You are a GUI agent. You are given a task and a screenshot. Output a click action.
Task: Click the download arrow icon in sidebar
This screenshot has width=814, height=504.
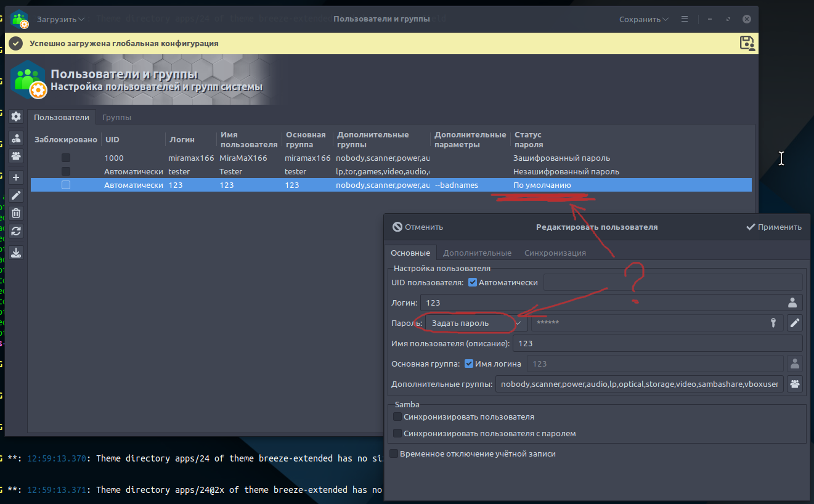coord(17,252)
